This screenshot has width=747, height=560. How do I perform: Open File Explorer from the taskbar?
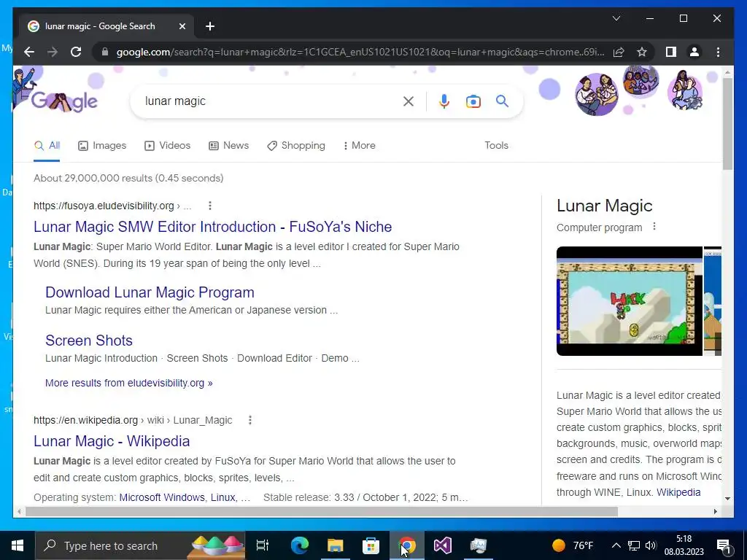336,545
